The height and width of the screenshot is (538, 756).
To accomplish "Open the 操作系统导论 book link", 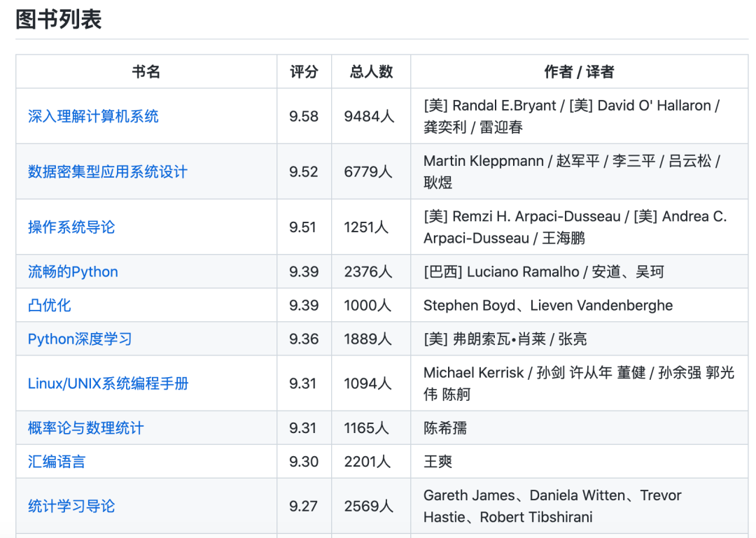I will (71, 227).
